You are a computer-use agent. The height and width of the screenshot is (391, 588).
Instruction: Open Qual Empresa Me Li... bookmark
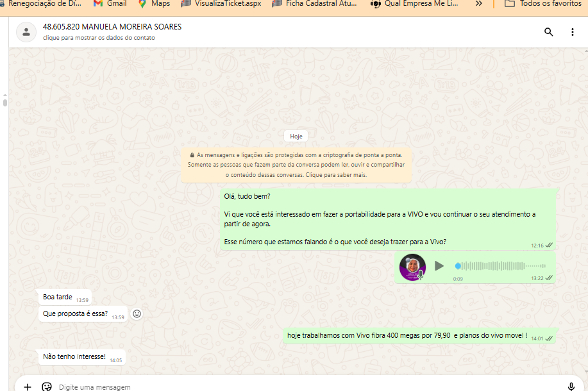click(414, 3)
